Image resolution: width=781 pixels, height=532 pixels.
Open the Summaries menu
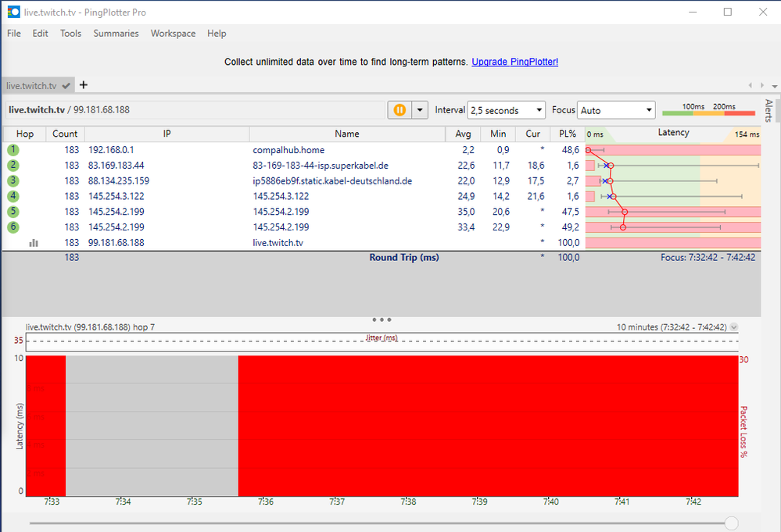tap(116, 34)
